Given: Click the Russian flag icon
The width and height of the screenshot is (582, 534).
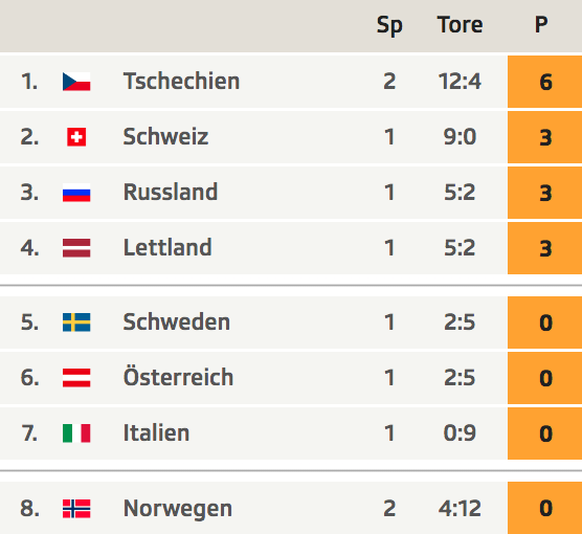Looking at the screenshot, I should [76, 193].
